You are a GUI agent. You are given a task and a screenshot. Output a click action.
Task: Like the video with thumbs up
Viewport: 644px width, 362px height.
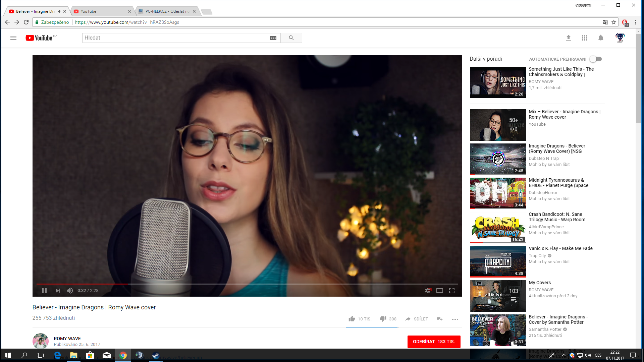(x=352, y=319)
